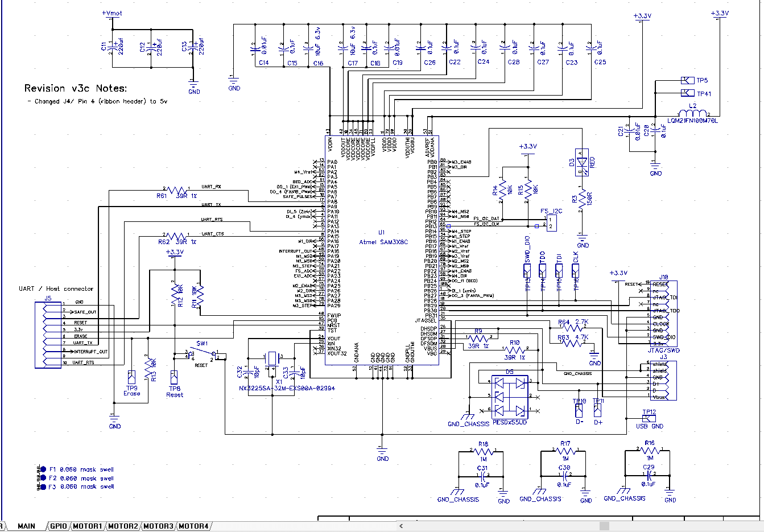Select the J3 USB connector symbol
Screen dimensions: 764x532
(x=663, y=380)
